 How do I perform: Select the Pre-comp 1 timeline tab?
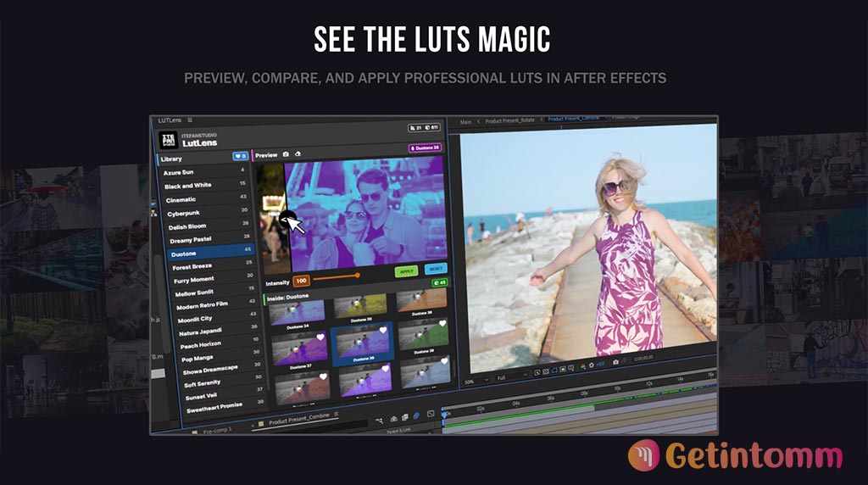pos(217,430)
